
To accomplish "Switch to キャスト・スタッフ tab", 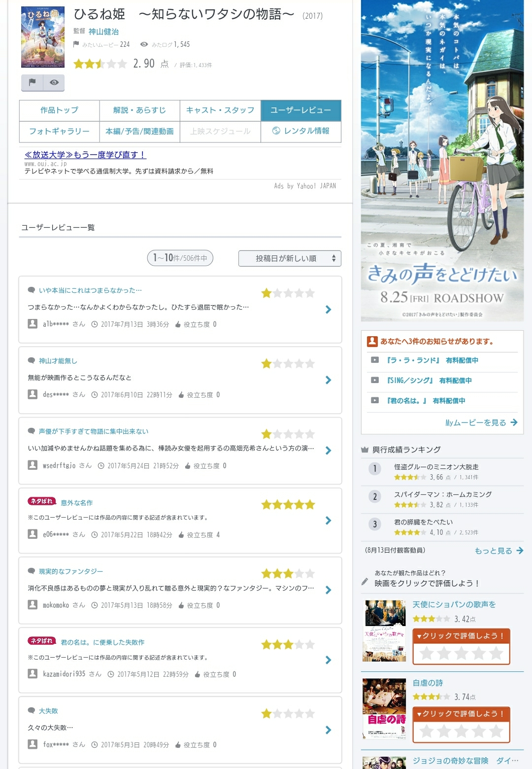I will click(220, 110).
